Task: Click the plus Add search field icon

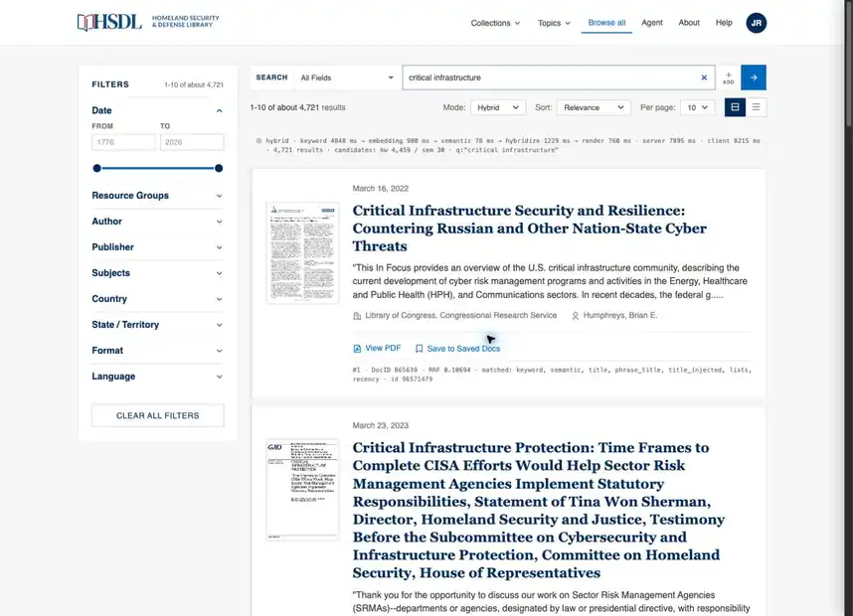Action: click(x=729, y=77)
